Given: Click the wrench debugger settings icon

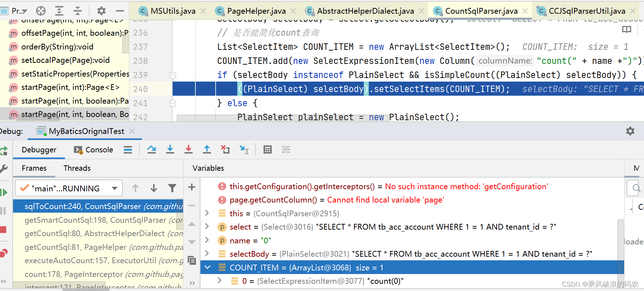Looking at the screenshot, I should click(x=4, y=168).
